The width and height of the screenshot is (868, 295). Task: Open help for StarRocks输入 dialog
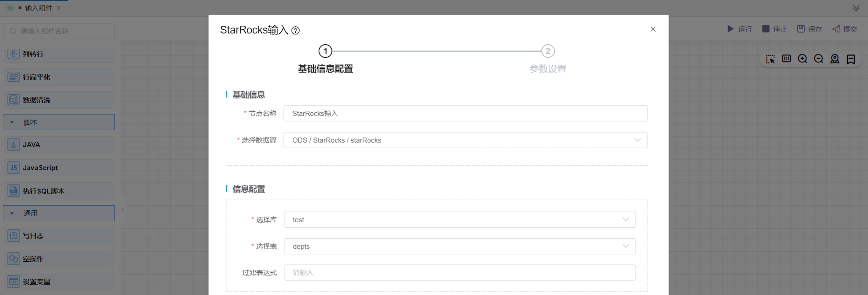pos(296,31)
